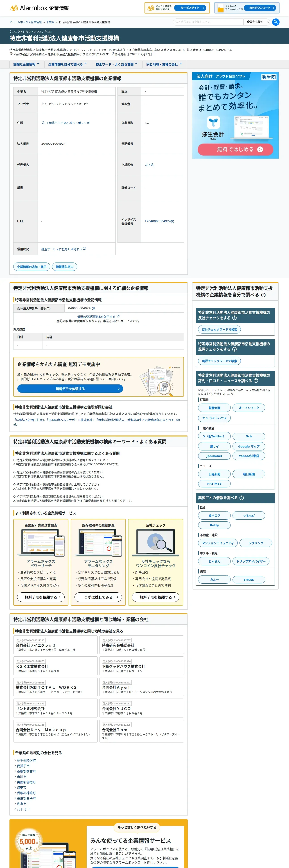Click the 医療法人社団千仁会 link
This screenshot has width=289, height=868.
coord(29,420)
